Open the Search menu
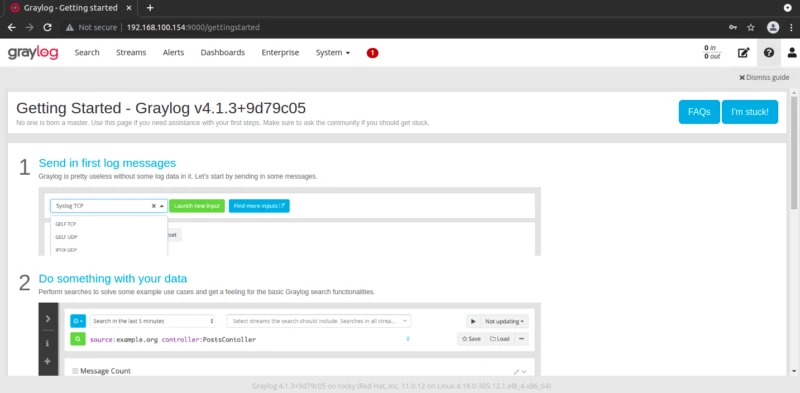This screenshot has width=800, height=393. (x=87, y=53)
